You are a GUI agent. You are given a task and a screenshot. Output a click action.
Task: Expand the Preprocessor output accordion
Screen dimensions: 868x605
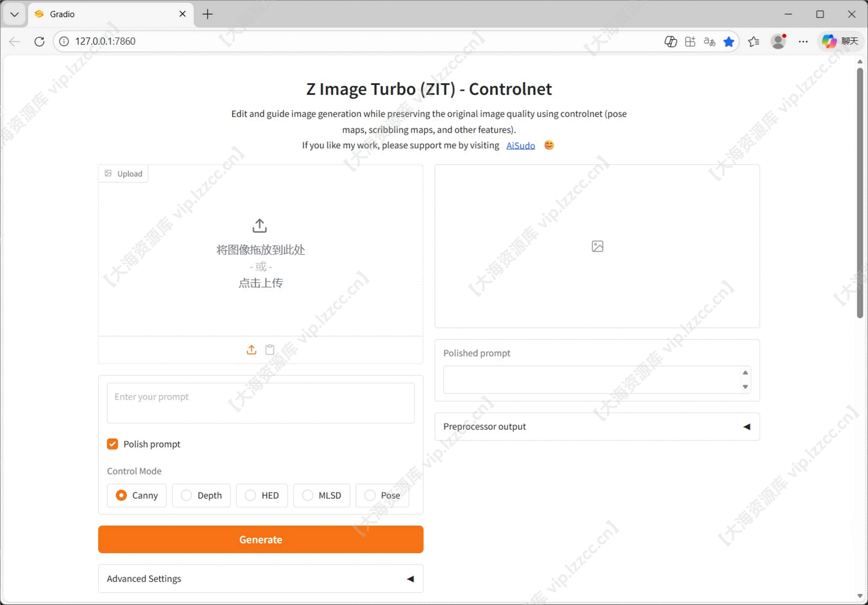597,426
